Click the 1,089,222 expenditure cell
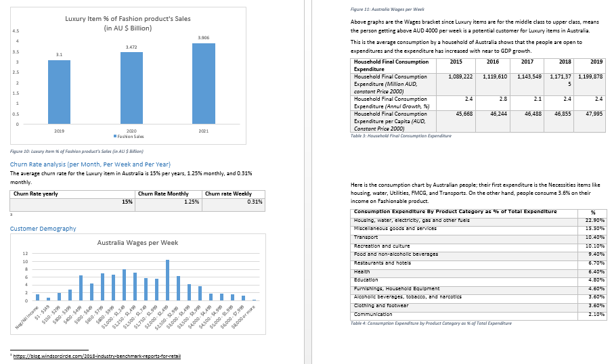 [460, 76]
